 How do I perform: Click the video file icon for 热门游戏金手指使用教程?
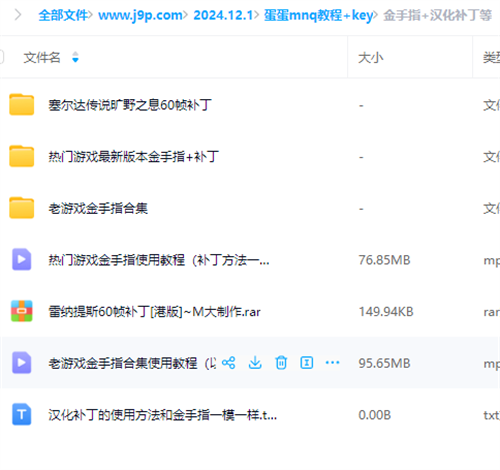pos(22,259)
